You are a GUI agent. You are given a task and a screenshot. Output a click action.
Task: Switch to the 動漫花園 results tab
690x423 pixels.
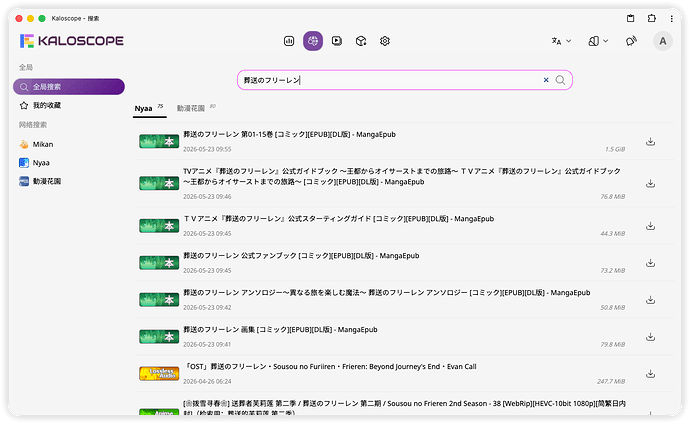click(x=196, y=108)
